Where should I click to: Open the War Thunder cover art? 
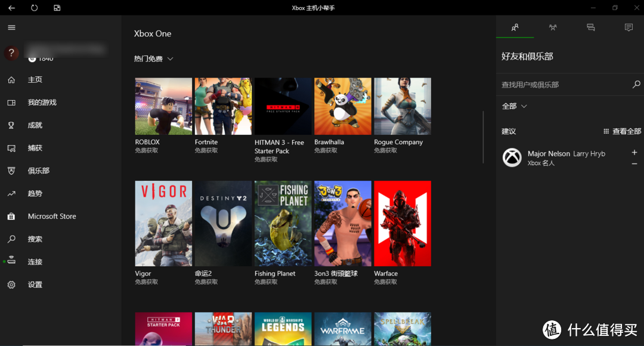[x=223, y=329]
